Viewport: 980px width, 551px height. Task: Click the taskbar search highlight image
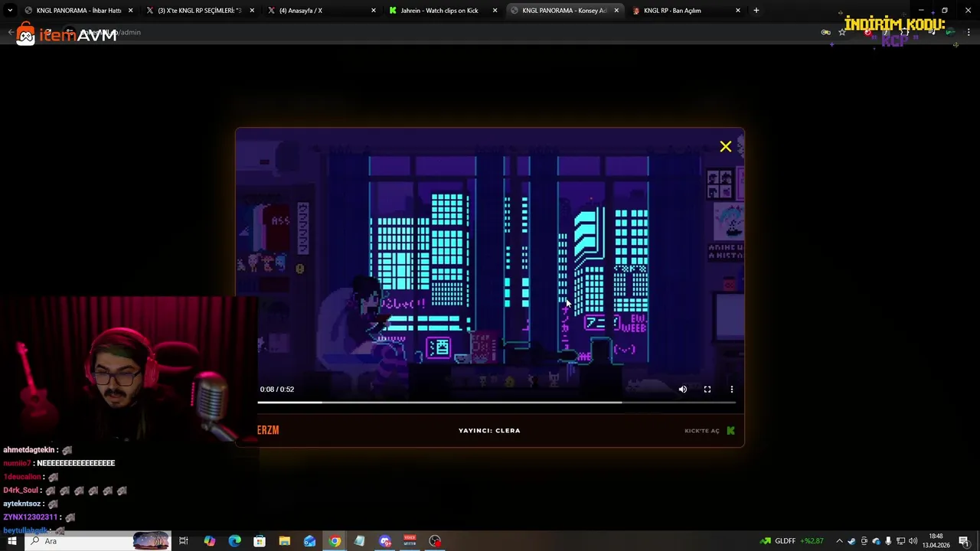(151, 541)
